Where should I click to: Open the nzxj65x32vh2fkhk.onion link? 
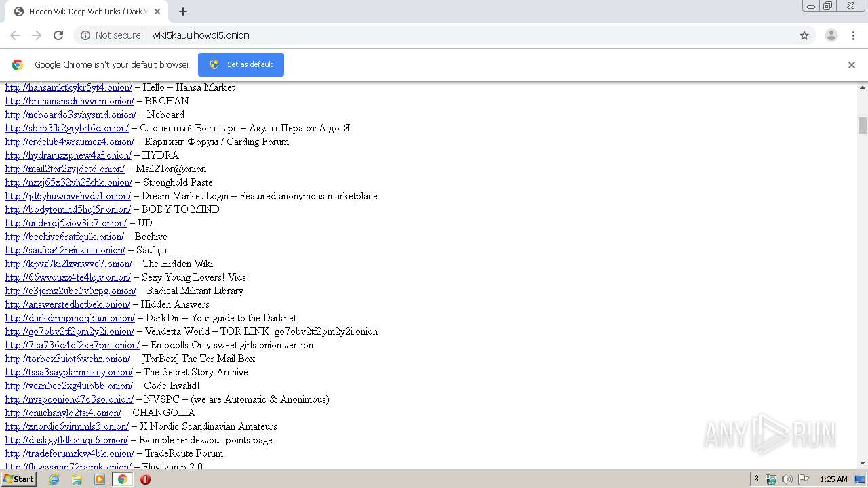[x=68, y=182]
